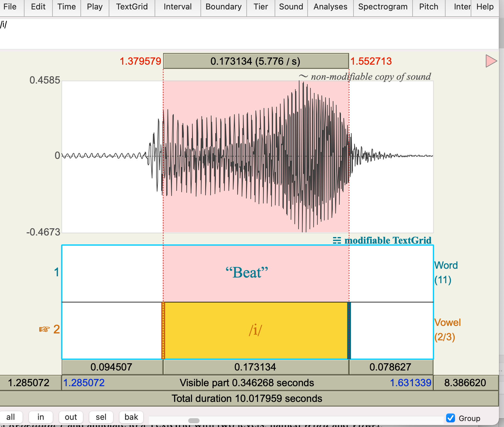Image resolution: width=504 pixels, height=427 pixels.
Task: Click the pink play arrow icon
Action: coord(491,61)
